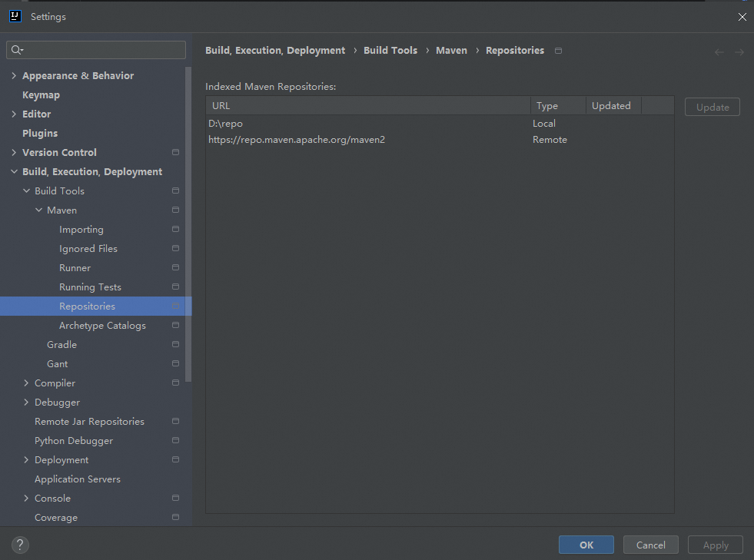Click the back navigation arrow
This screenshot has height=560, width=754.
719,52
